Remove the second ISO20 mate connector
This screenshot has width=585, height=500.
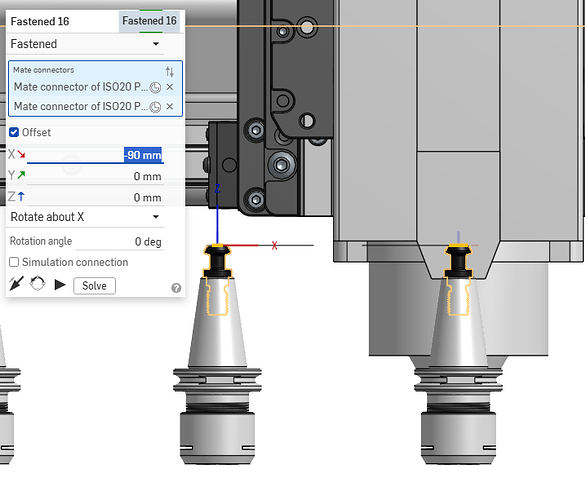click(170, 106)
